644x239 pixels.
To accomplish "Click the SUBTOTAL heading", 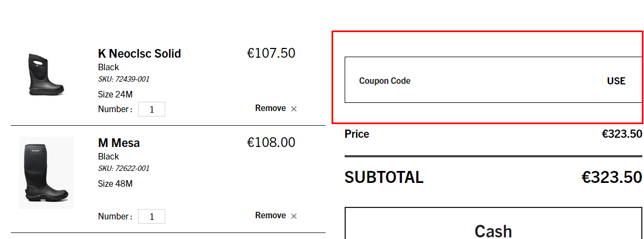I will [384, 177].
